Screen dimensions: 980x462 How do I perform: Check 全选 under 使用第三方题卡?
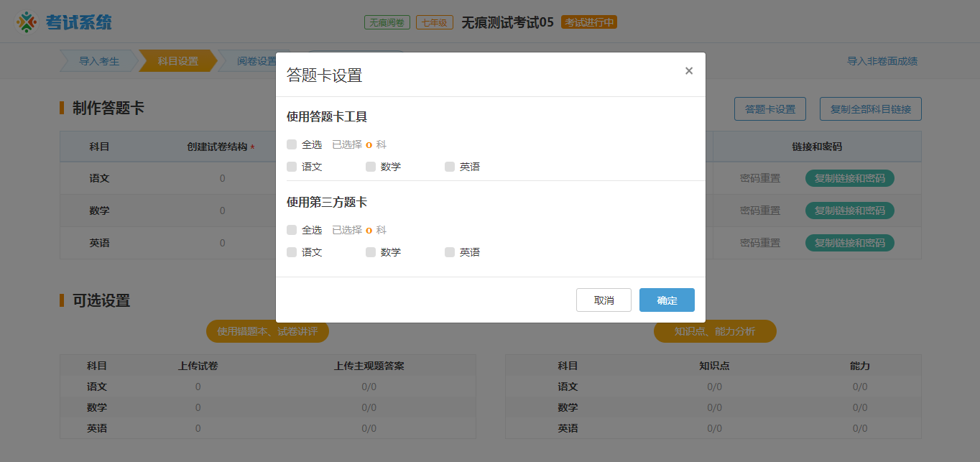[x=292, y=230]
